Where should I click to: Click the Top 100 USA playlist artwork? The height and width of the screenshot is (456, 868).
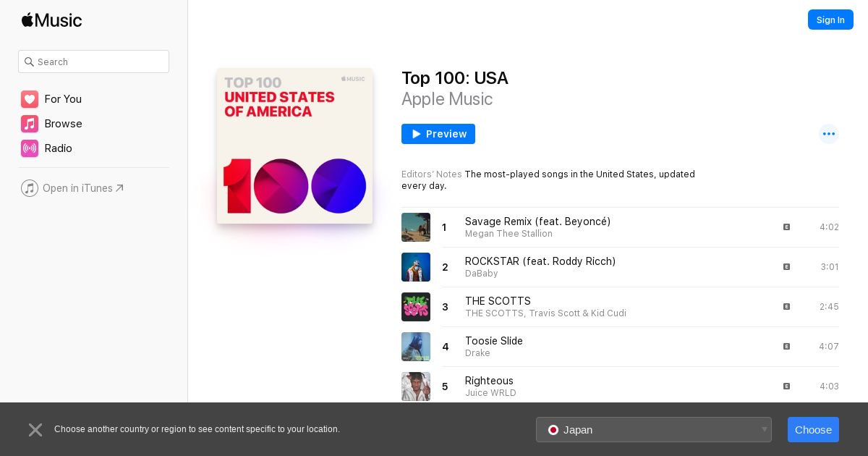(295, 146)
